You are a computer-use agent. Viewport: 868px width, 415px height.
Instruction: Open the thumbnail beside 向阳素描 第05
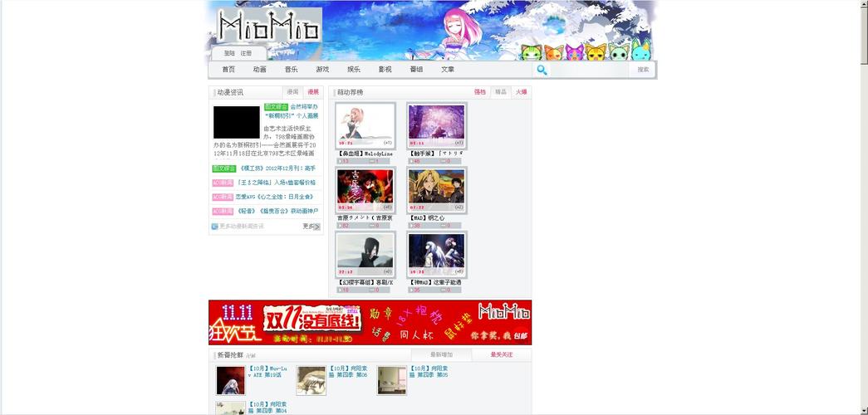point(392,380)
